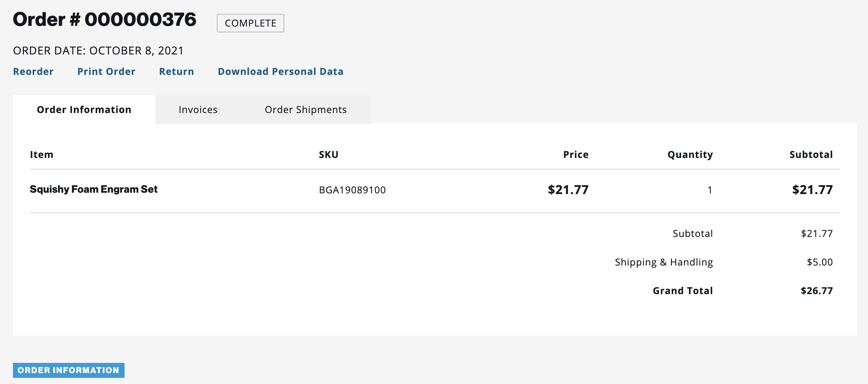The width and height of the screenshot is (868, 384).
Task: Click Download Personal Data link
Action: click(280, 71)
